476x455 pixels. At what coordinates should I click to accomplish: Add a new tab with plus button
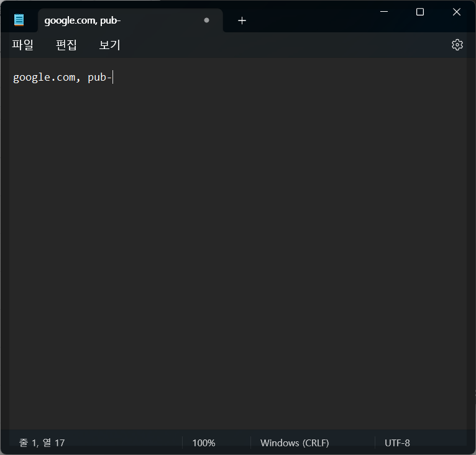click(242, 20)
